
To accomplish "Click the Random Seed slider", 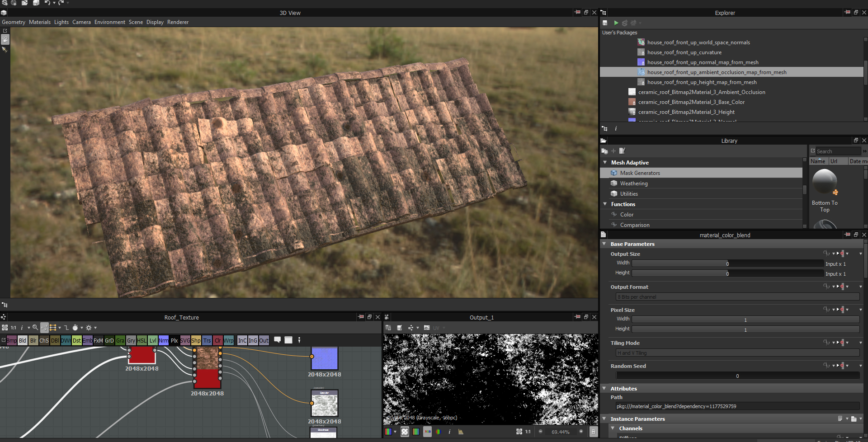I will point(737,376).
